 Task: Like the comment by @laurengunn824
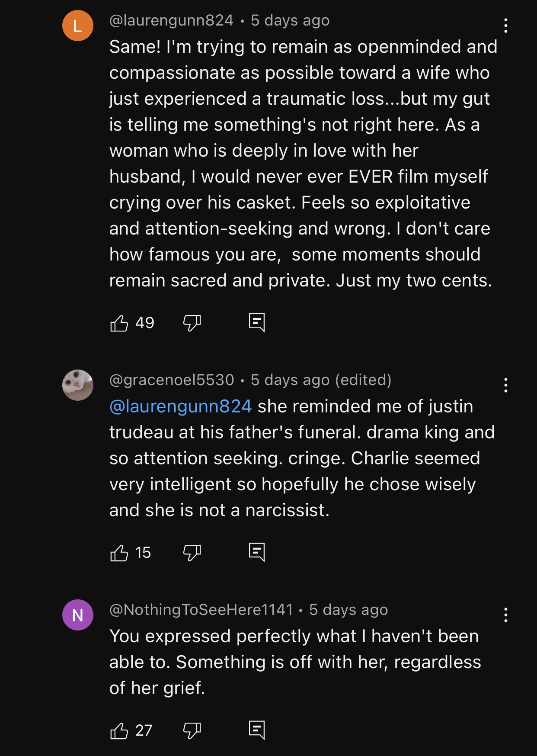(119, 323)
